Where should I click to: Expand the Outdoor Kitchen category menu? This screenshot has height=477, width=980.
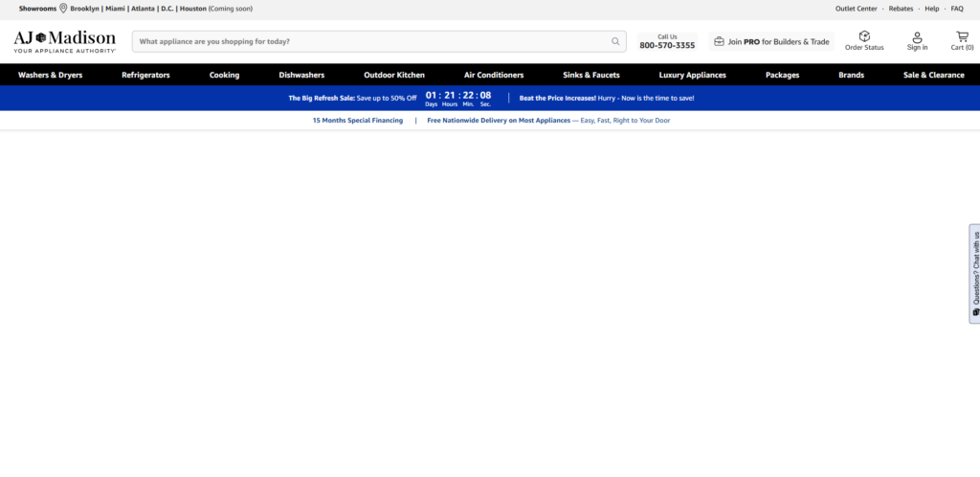coord(394,75)
